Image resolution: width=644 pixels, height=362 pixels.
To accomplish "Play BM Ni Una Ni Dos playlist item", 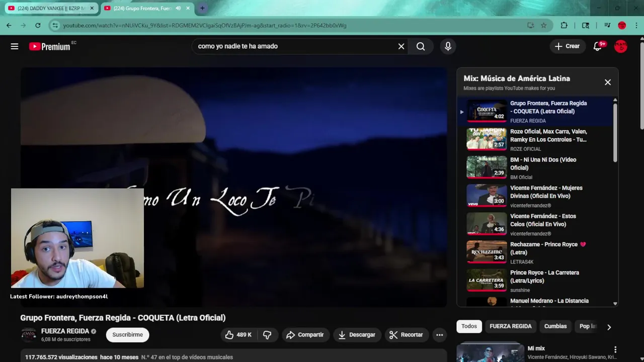I will pos(535,167).
